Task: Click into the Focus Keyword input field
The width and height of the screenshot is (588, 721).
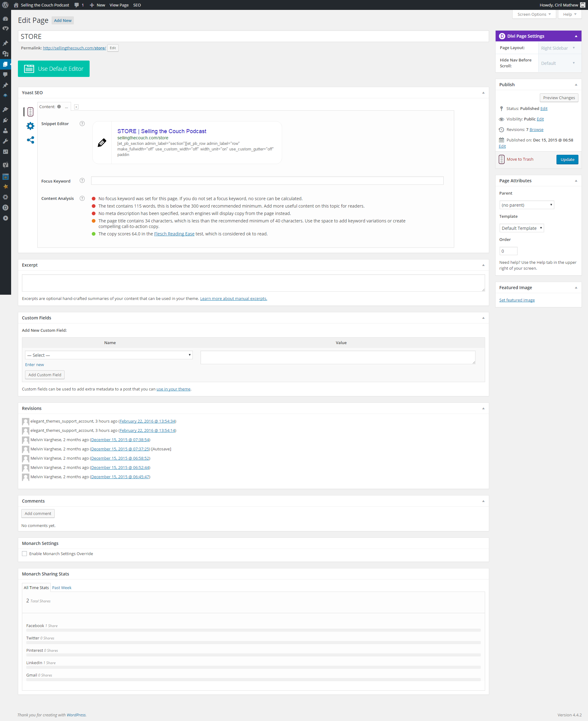Action: pyautogui.click(x=267, y=180)
